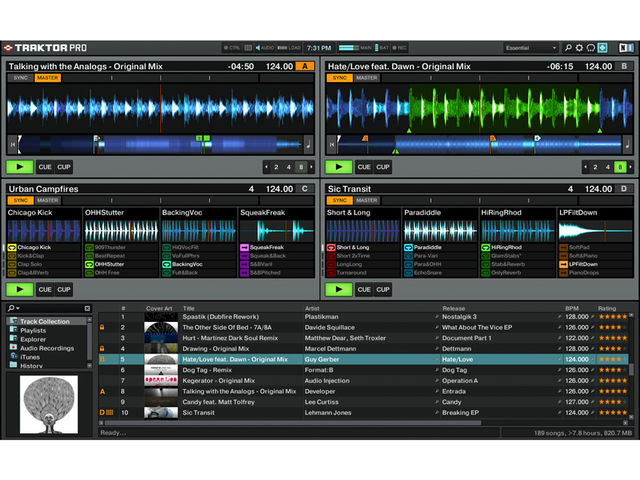The image size is (640, 480).
Task: Select Playlists in browser tree
Action: (33, 330)
